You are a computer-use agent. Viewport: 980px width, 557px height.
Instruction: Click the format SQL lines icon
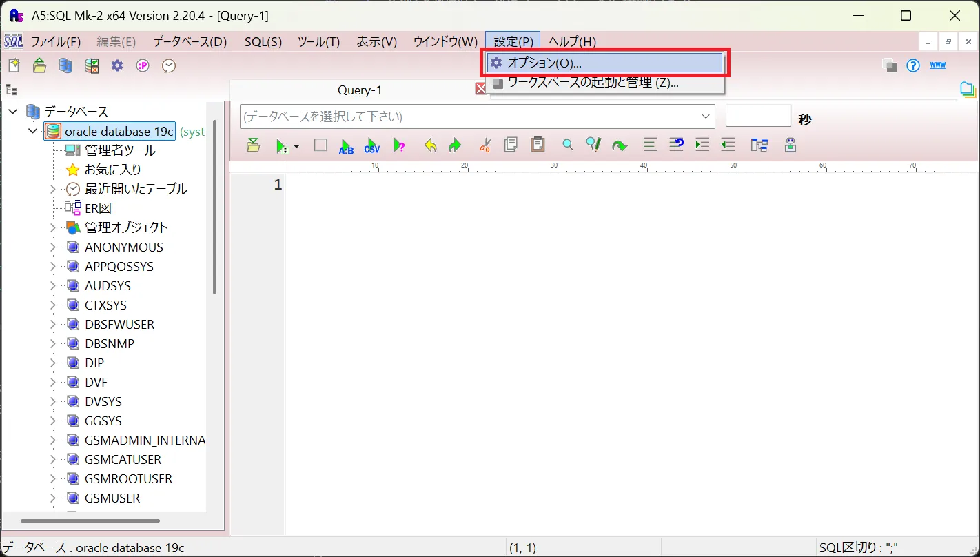click(x=650, y=145)
